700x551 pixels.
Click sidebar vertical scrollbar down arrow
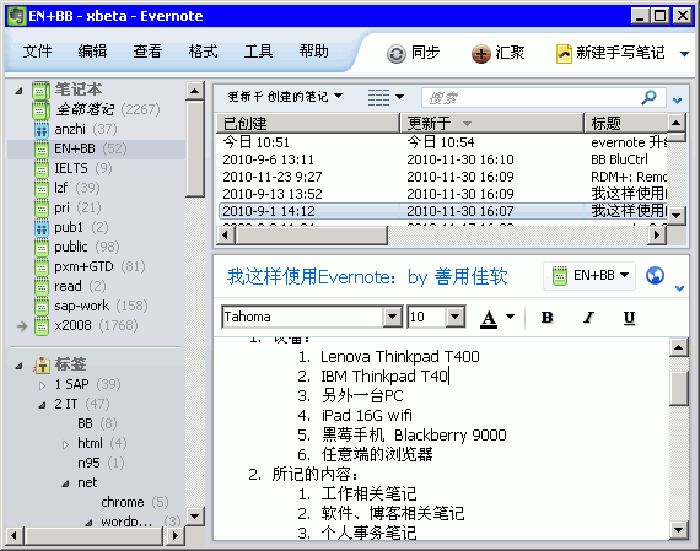coord(195,516)
